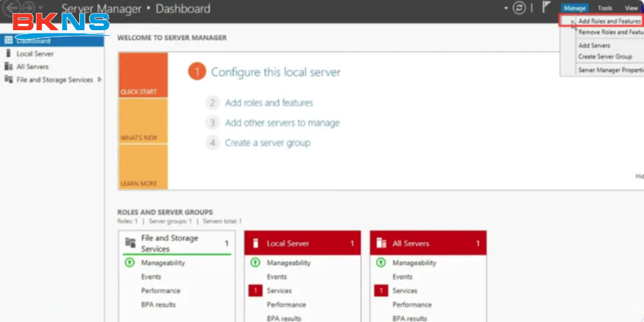Click the step 2 circle icon
The height and width of the screenshot is (322, 644).
point(213,103)
